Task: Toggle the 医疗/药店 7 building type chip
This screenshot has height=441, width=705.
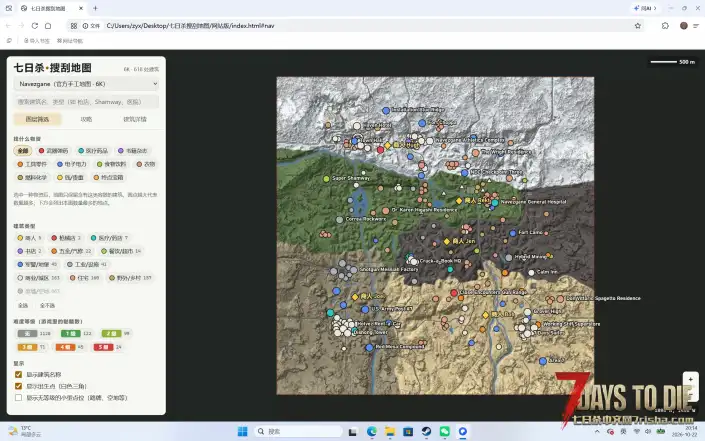Action: pyautogui.click(x=109, y=238)
